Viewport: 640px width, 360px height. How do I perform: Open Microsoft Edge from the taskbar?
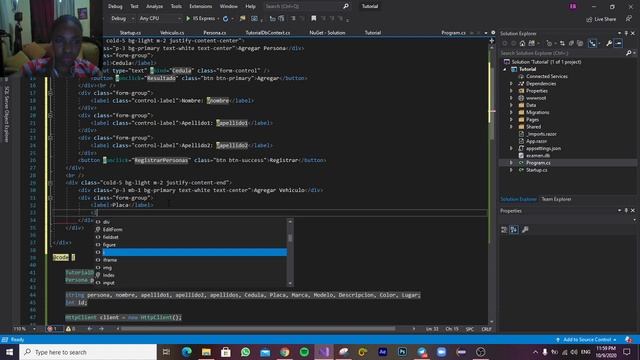tap(187, 352)
